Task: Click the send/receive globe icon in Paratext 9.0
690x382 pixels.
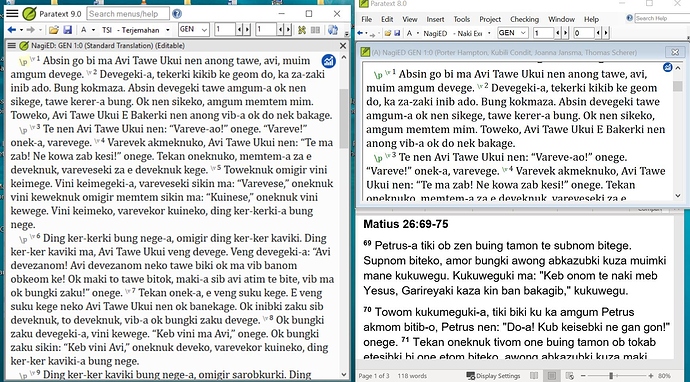Action: point(333,30)
